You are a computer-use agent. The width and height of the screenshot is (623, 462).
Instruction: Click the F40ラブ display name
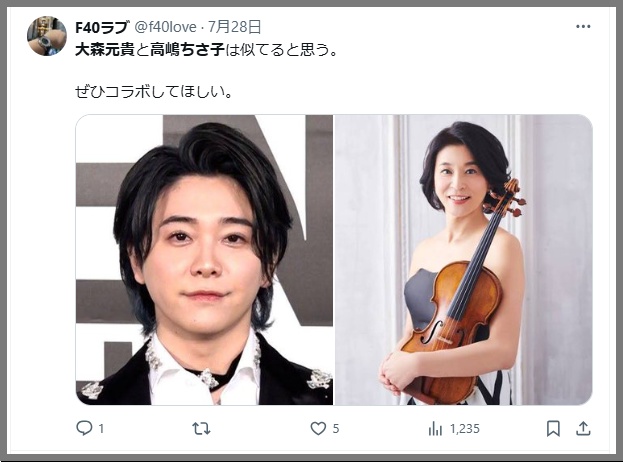pyautogui.click(x=102, y=27)
